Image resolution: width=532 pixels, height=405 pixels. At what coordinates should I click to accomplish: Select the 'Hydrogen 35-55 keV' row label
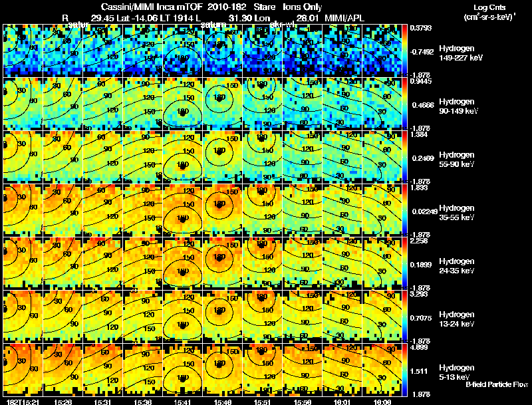(456, 213)
